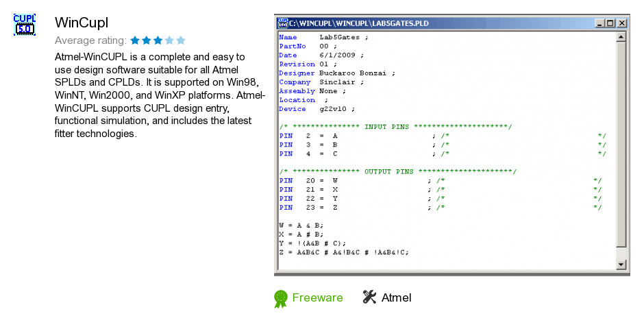The image size is (644, 329).
Task: Click the editor scrollbar up arrow
Action: 621,36
